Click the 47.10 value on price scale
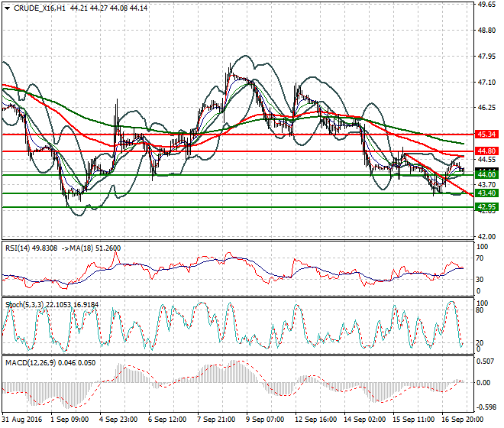This screenshot has height=428, width=504. pyautogui.click(x=486, y=82)
